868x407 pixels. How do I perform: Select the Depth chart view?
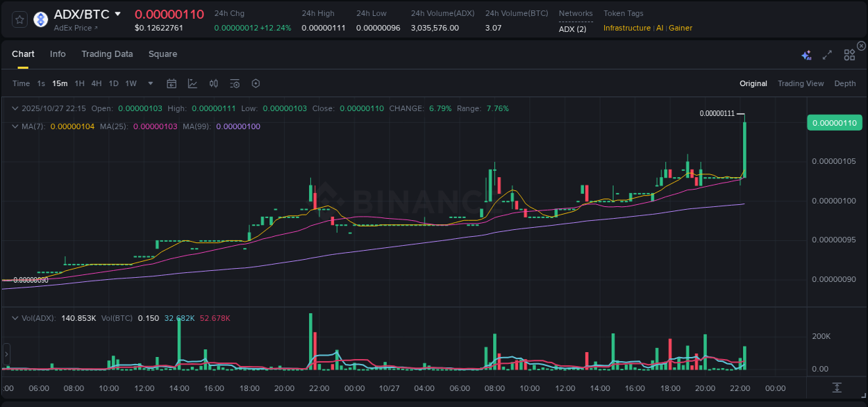(x=845, y=83)
